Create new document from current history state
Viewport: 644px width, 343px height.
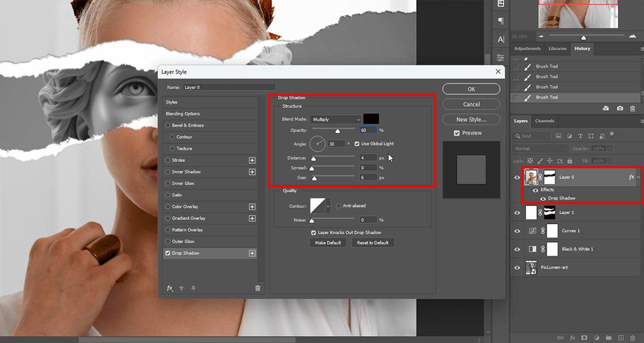606,108
